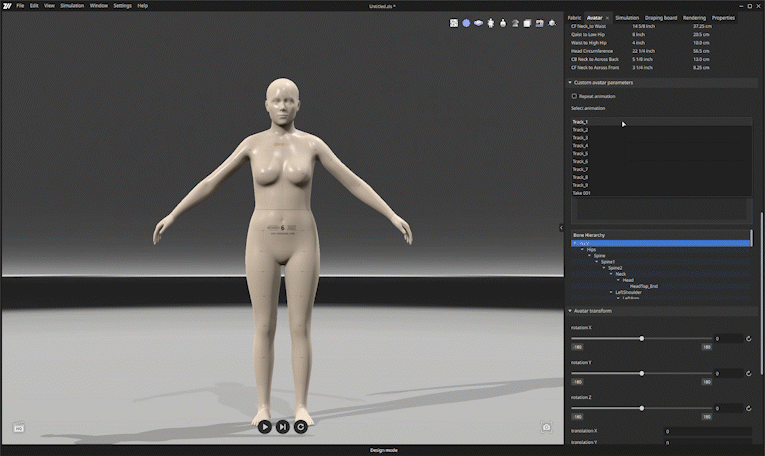Open the Simulation menu
This screenshot has height=456, width=765.
(x=72, y=6)
